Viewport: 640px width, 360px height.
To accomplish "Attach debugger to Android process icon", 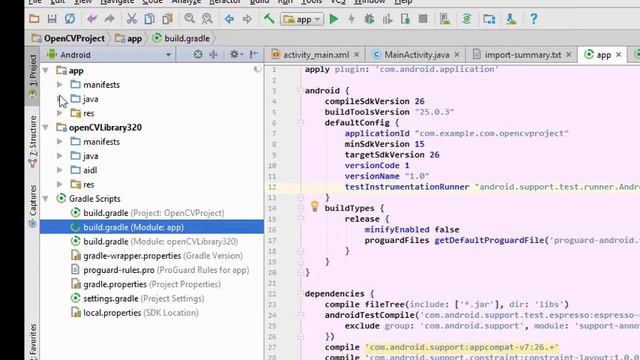I will 405,19.
